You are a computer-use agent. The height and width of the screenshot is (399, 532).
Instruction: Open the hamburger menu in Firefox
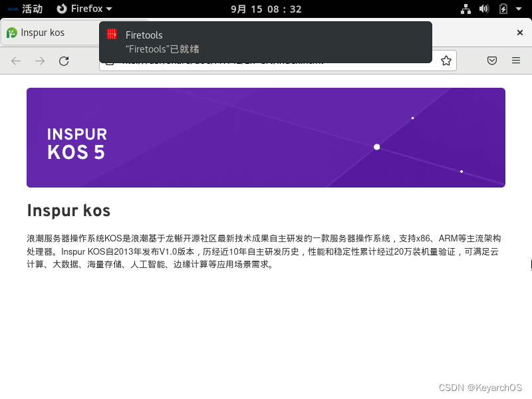(516, 61)
